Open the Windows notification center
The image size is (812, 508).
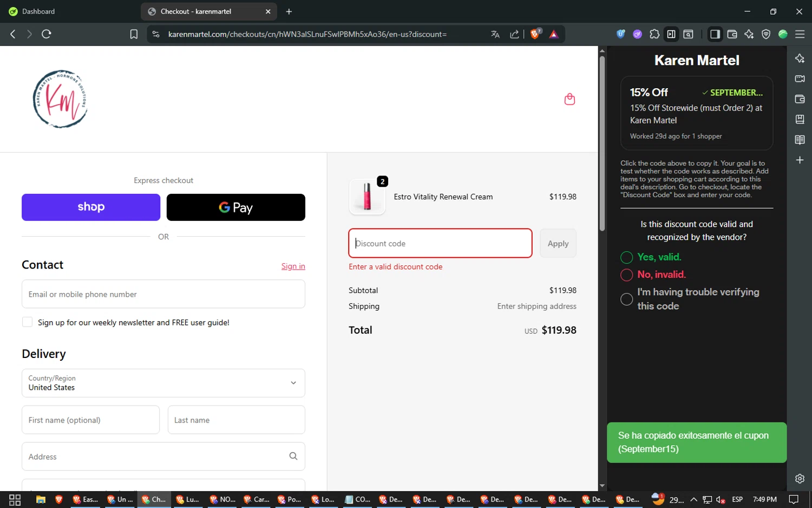click(x=794, y=500)
